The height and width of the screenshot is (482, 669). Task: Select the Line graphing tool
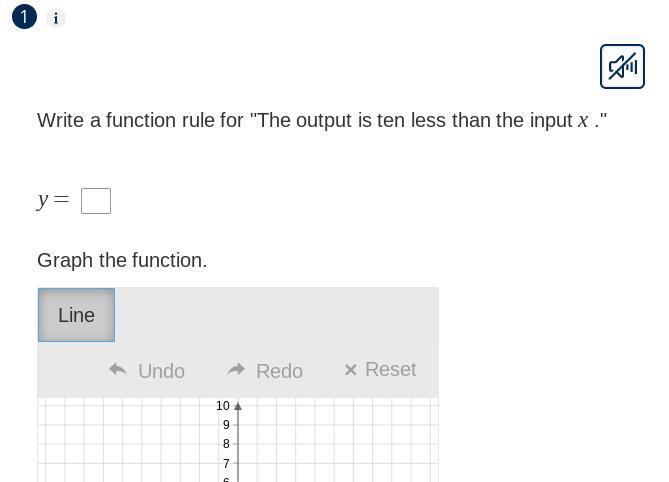76,315
